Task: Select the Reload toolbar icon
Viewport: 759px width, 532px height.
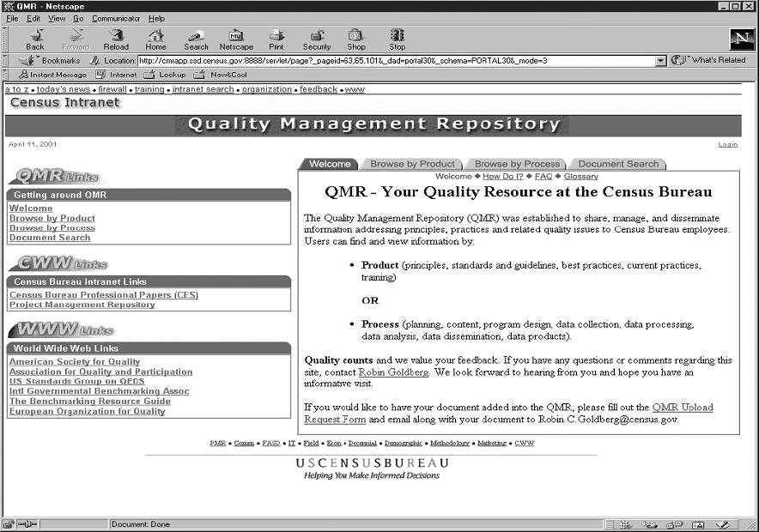Action: 116,39
